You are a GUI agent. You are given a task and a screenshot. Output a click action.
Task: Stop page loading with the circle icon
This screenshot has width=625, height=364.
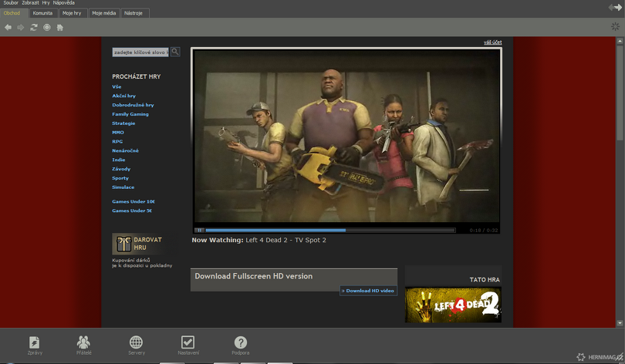point(47,28)
